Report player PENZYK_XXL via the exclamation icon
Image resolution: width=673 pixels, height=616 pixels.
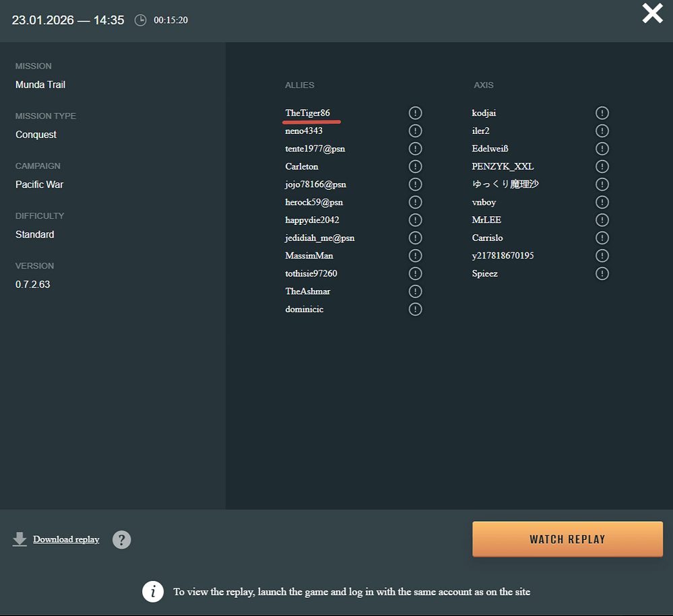tap(602, 166)
